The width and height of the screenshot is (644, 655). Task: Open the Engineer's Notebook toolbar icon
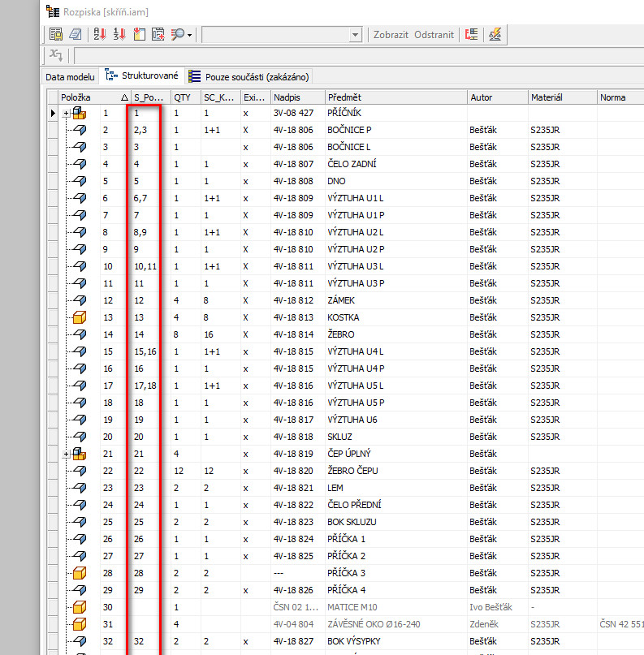[75, 34]
